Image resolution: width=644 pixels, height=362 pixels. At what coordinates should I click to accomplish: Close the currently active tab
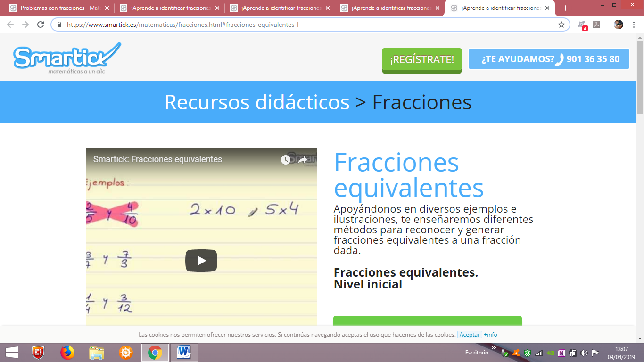[547, 8]
